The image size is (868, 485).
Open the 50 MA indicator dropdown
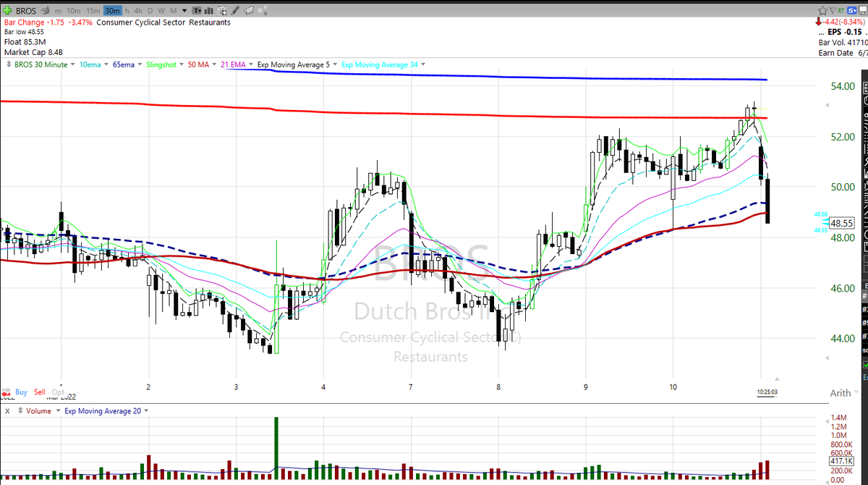coord(216,65)
